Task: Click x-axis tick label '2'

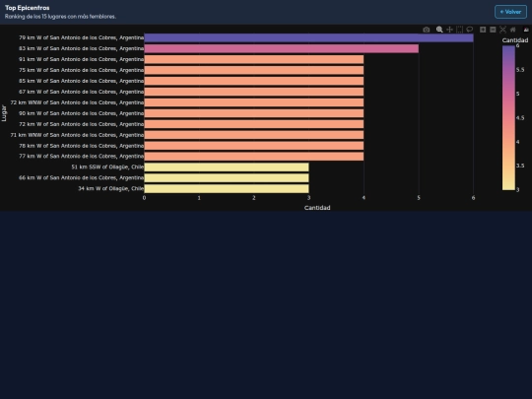Action: (x=254, y=198)
